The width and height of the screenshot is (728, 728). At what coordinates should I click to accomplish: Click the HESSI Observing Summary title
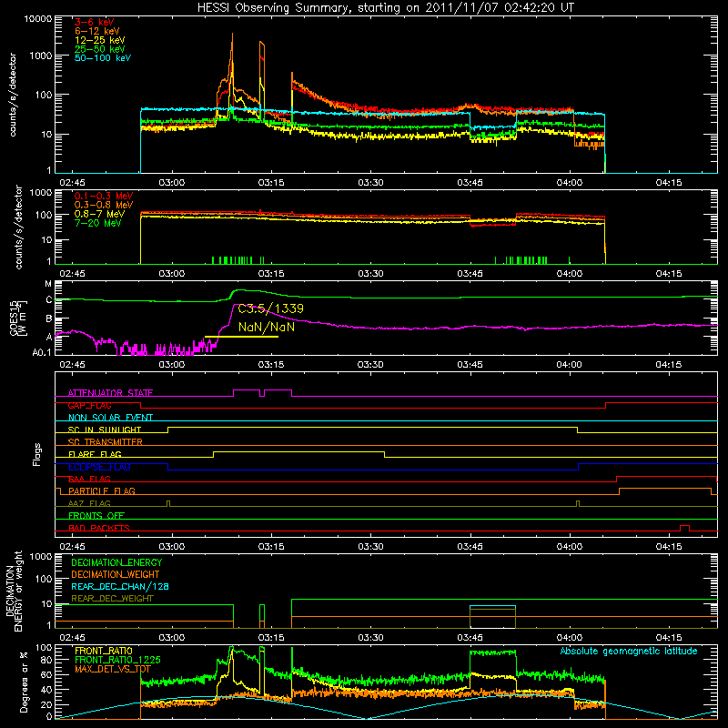[x=386, y=8]
